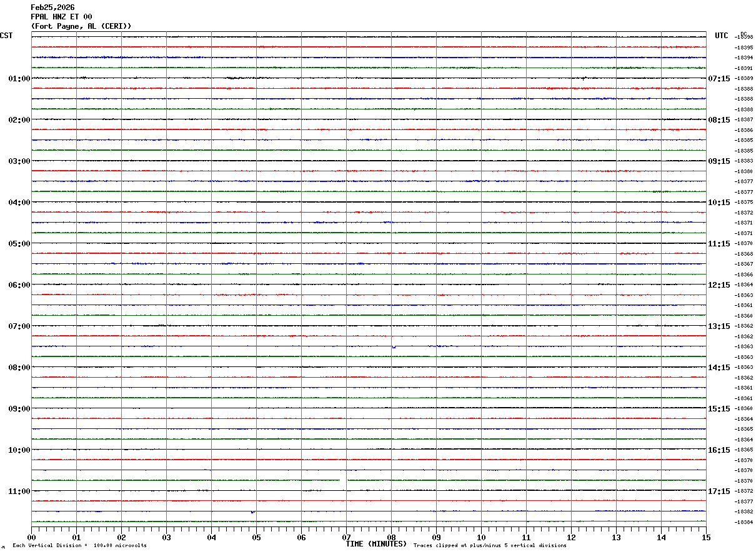Select the 07:00 CST row label

pyautogui.click(x=19, y=326)
